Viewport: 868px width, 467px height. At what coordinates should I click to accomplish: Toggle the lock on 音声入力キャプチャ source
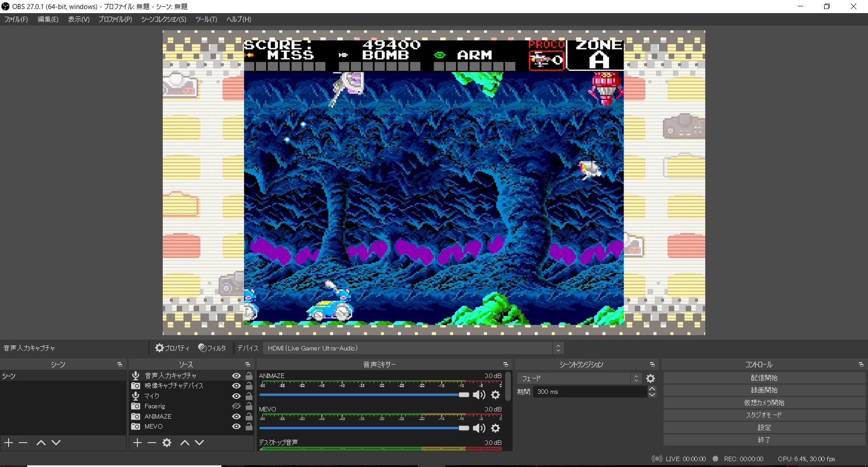point(249,376)
